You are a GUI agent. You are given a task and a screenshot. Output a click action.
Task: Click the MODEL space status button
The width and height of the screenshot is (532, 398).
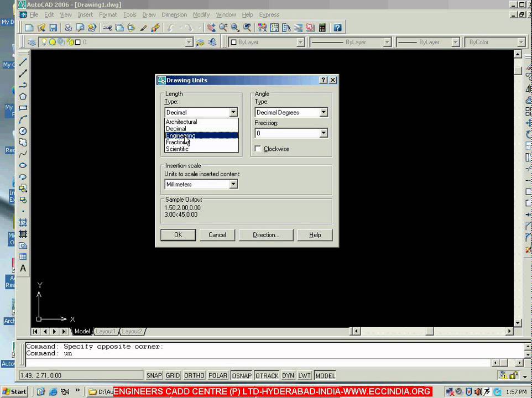coord(325,375)
